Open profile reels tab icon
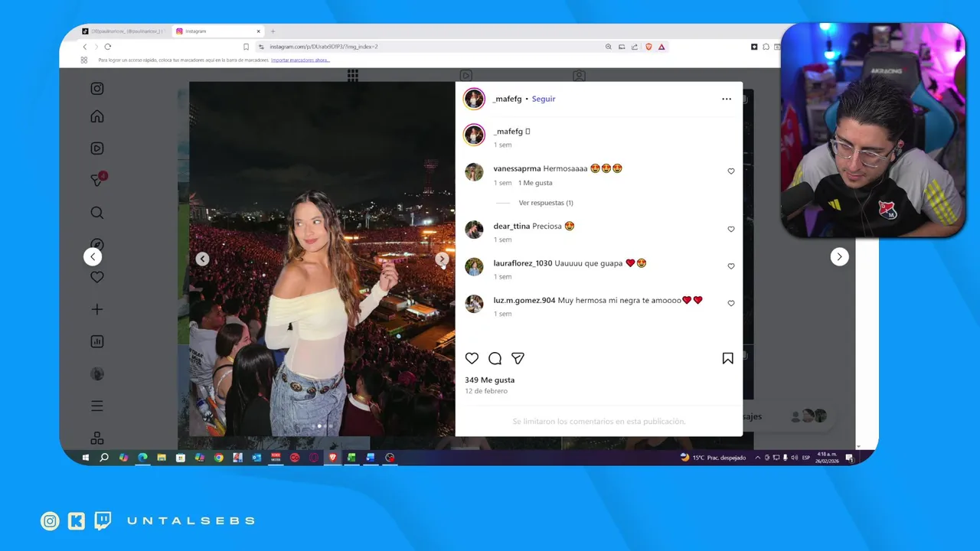The height and width of the screenshot is (551, 980). pos(465,76)
